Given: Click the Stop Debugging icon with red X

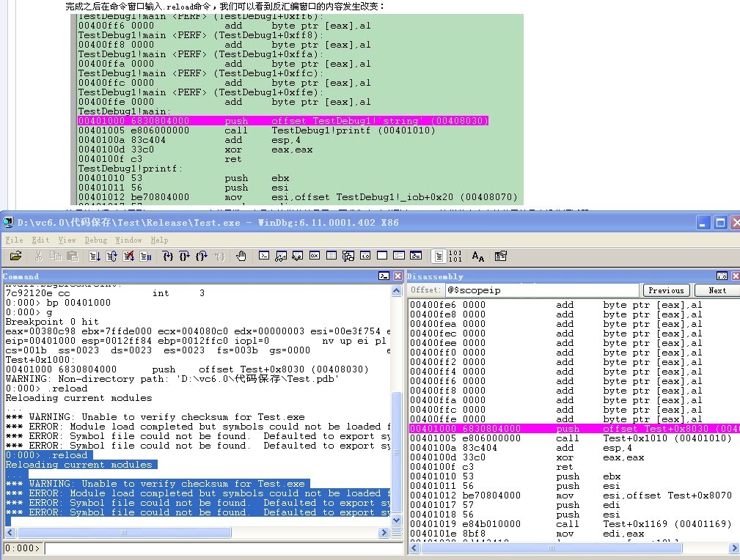Looking at the screenshot, I should [128, 256].
